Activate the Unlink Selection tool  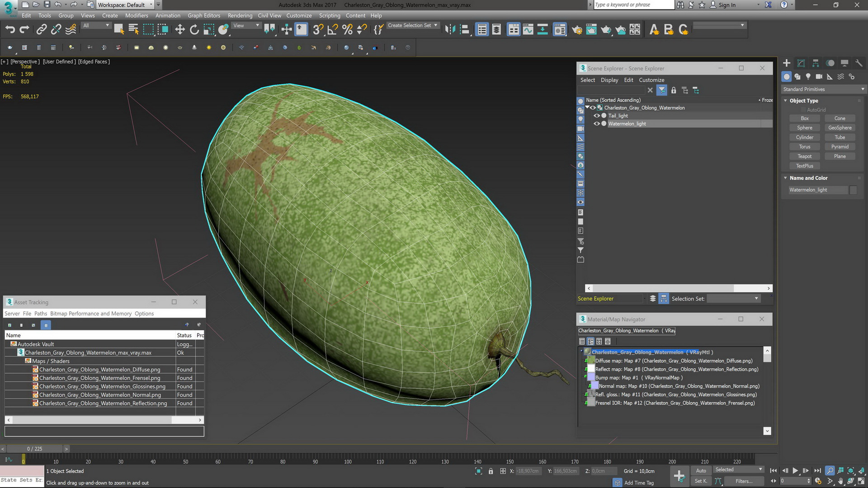tap(56, 30)
